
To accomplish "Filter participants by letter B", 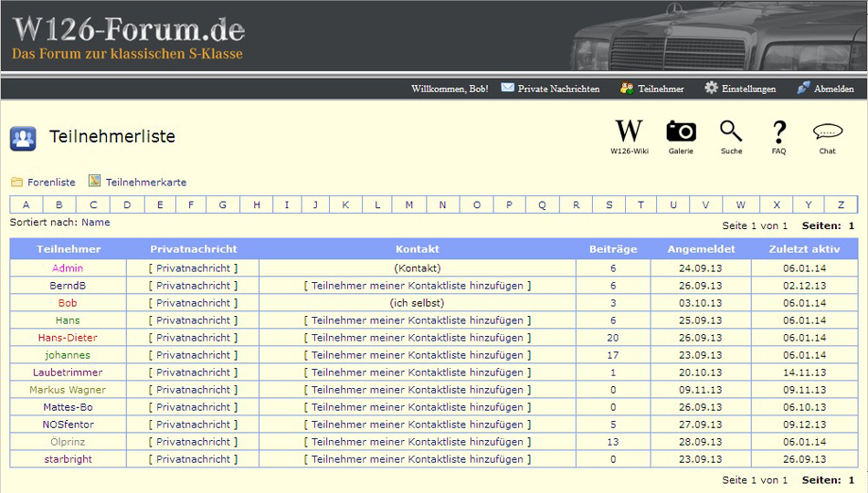I will click(x=59, y=205).
